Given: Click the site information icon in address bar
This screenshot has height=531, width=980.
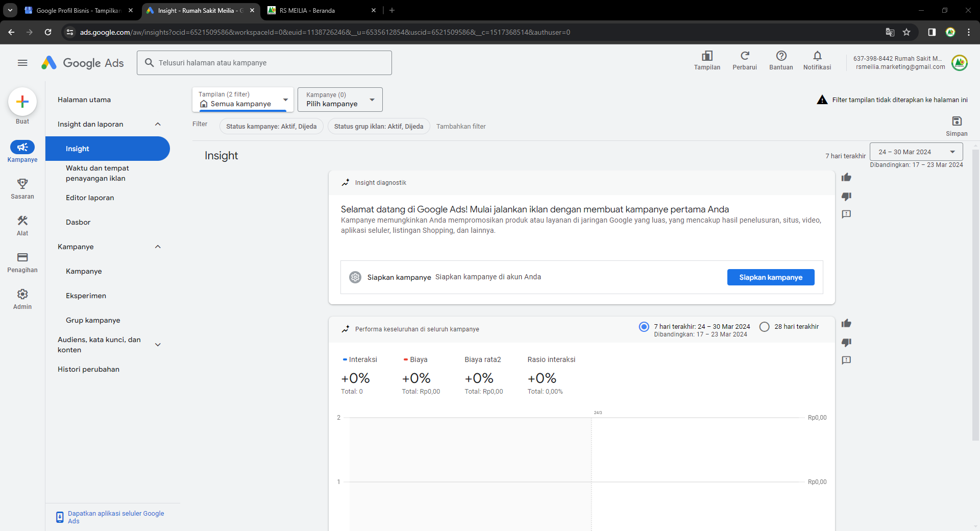Looking at the screenshot, I should pyautogui.click(x=70, y=32).
